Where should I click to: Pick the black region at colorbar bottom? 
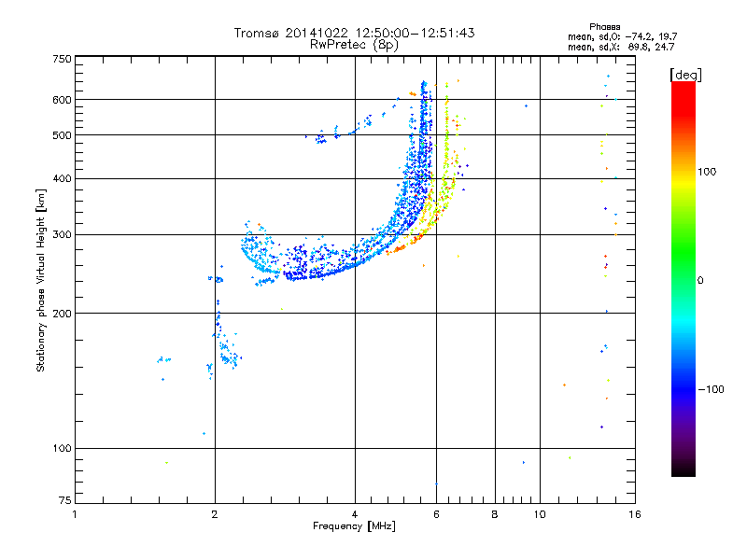[683, 469]
